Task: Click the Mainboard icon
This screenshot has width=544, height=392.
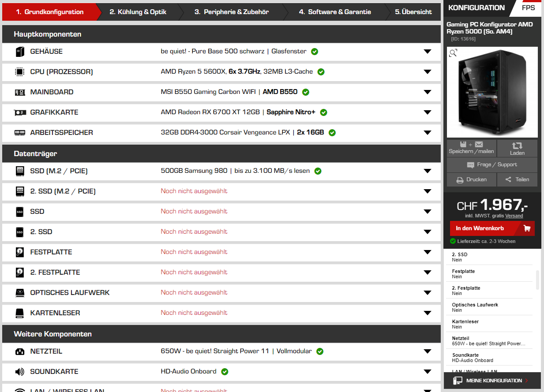Action: tap(20, 92)
